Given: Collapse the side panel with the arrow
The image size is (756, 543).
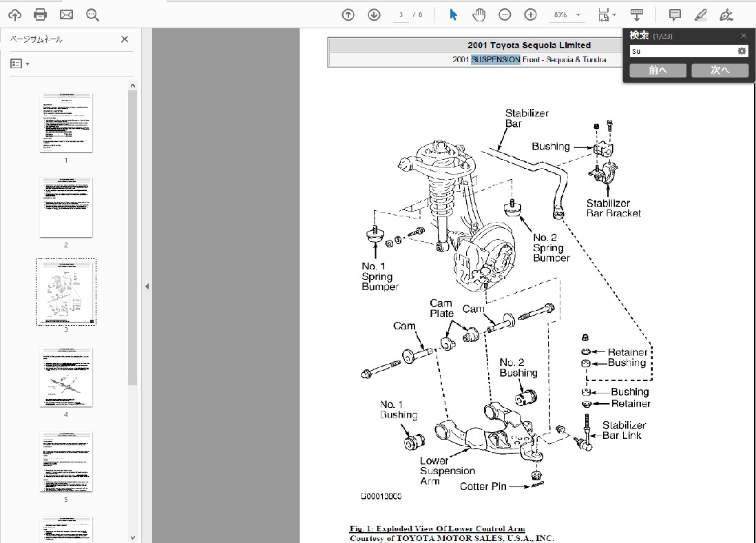Looking at the screenshot, I should [x=147, y=286].
